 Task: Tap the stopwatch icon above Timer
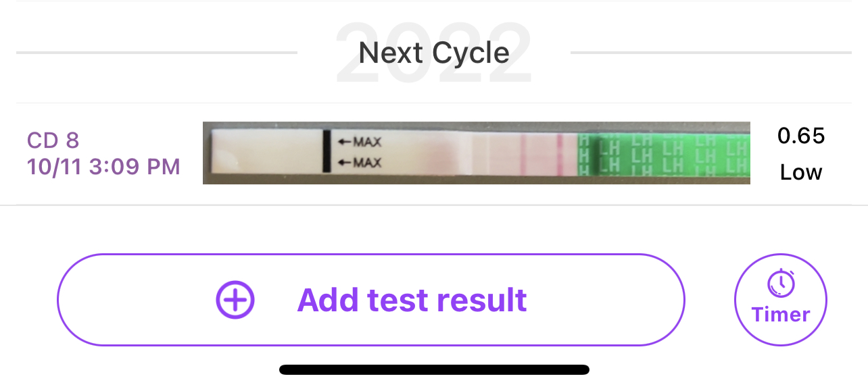click(x=781, y=283)
